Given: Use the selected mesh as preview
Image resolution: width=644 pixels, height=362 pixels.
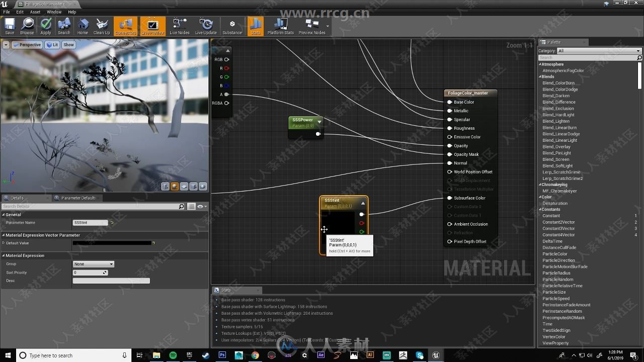Looking at the screenshot, I should click(203, 187).
